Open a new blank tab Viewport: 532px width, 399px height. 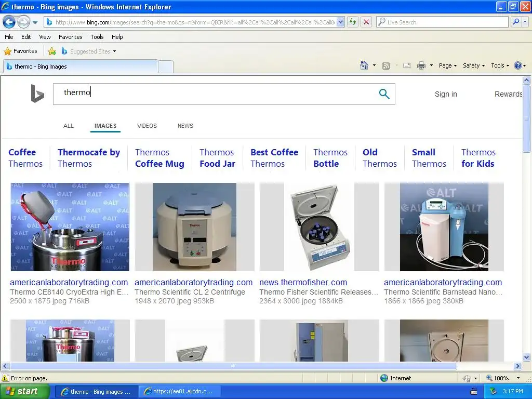[x=166, y=66]
